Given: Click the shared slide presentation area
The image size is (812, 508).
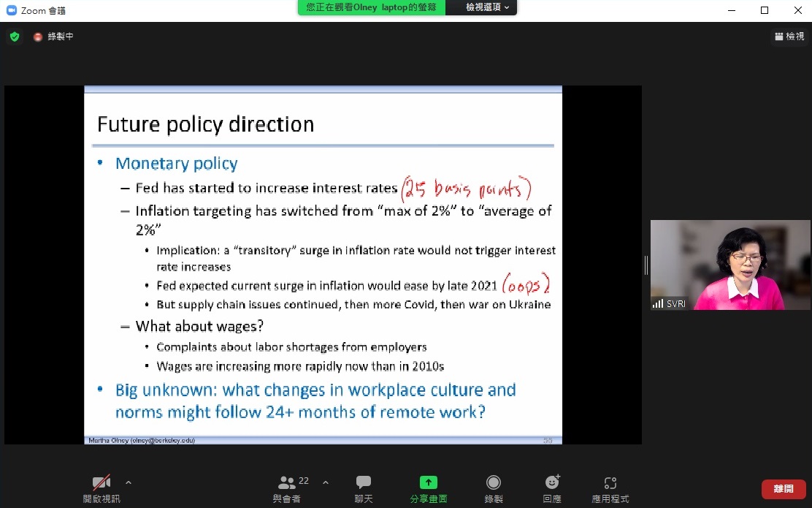Looking at the screenshot, I should tap(323, 265).
